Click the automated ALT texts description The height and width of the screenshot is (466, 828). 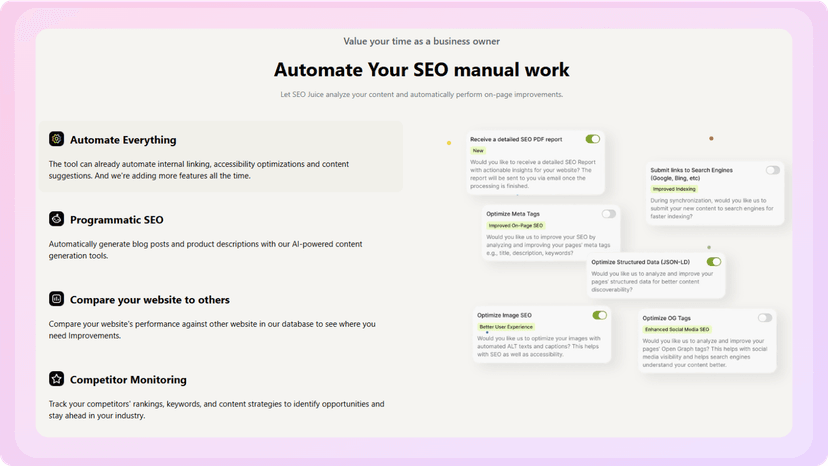539,347
